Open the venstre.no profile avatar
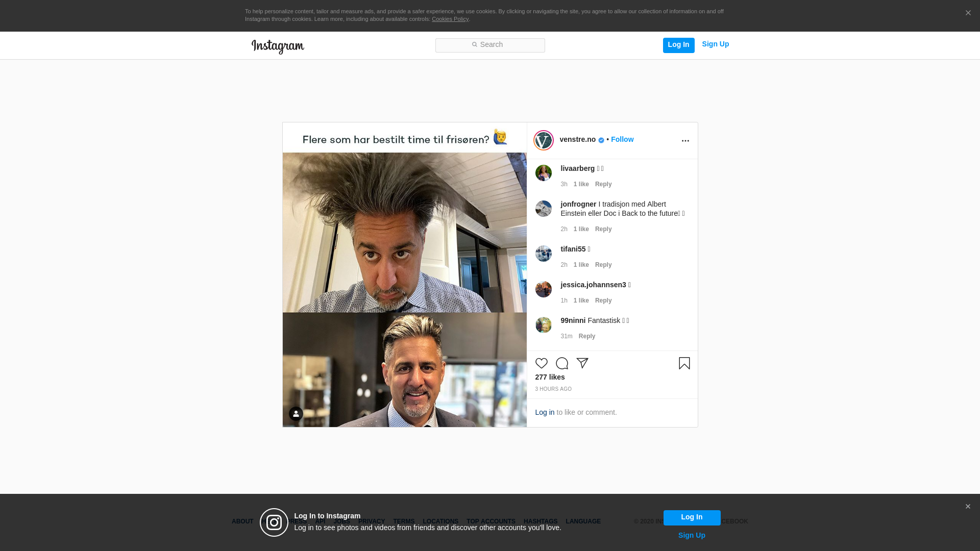Screen dimensions: 980x551 [x=543, y=140]
